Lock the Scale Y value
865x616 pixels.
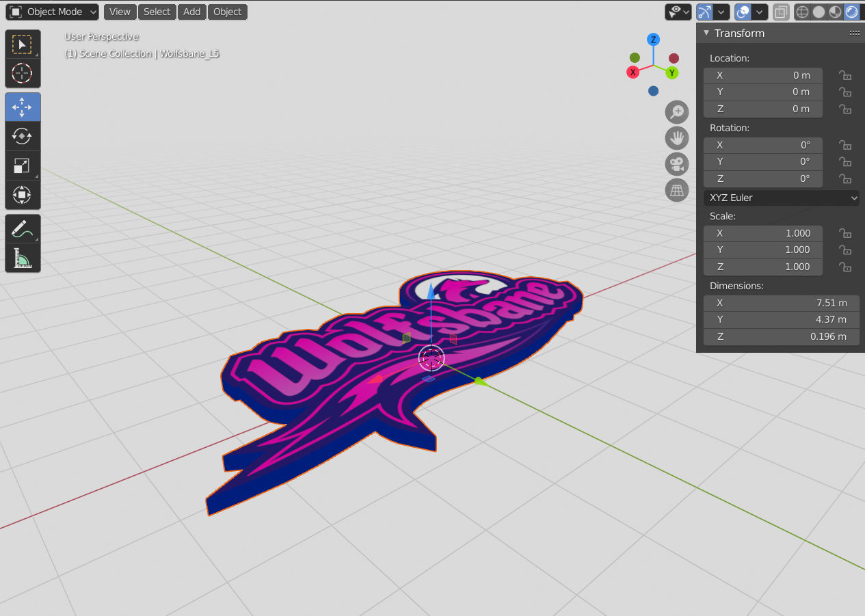pos(846,250)
